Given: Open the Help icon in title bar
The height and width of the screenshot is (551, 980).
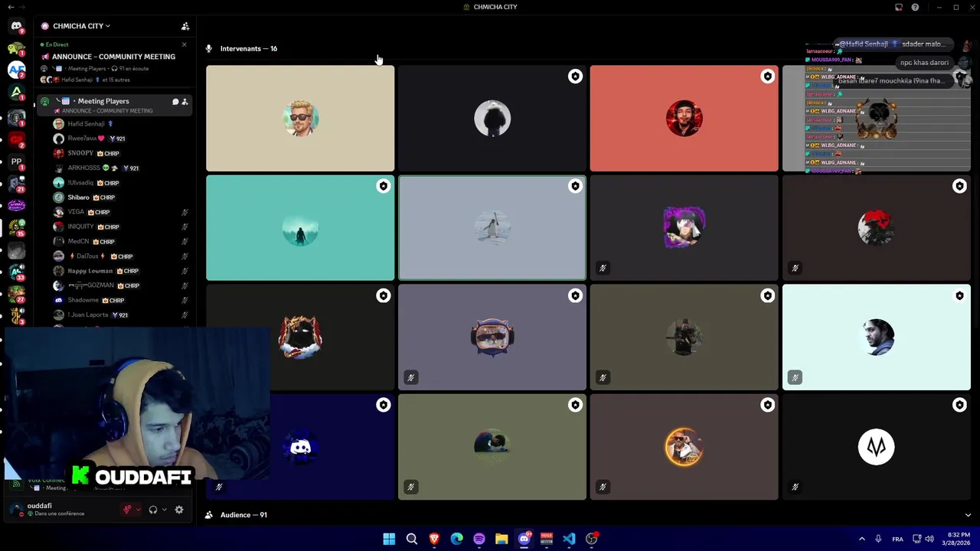Looking at the screenshot, I should coord(915,7).
